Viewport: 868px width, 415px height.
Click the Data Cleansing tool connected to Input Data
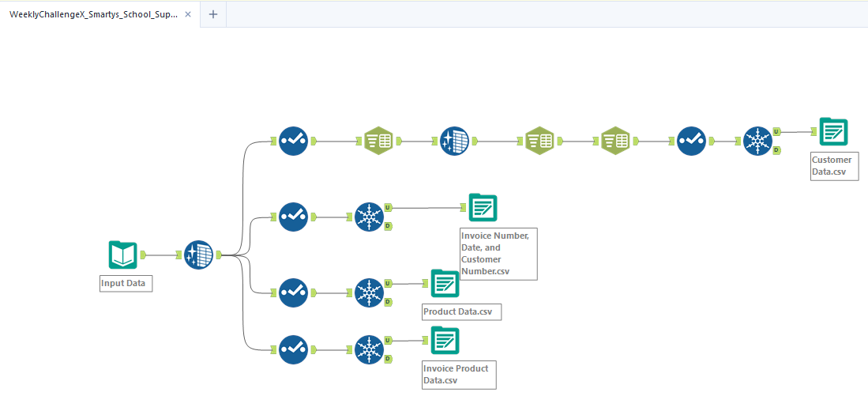(198, 255)
